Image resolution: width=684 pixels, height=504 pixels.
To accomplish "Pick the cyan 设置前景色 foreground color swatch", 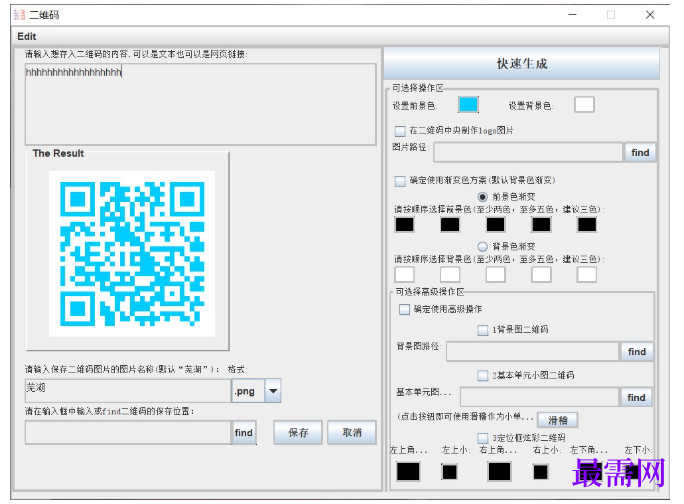I will pyautogui.click(x=468, y=105).
